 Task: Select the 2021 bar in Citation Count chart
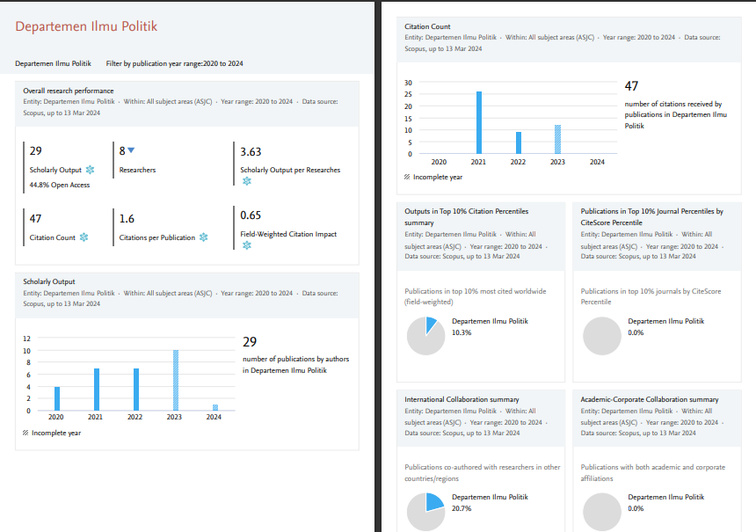click(x=479, y=122)
